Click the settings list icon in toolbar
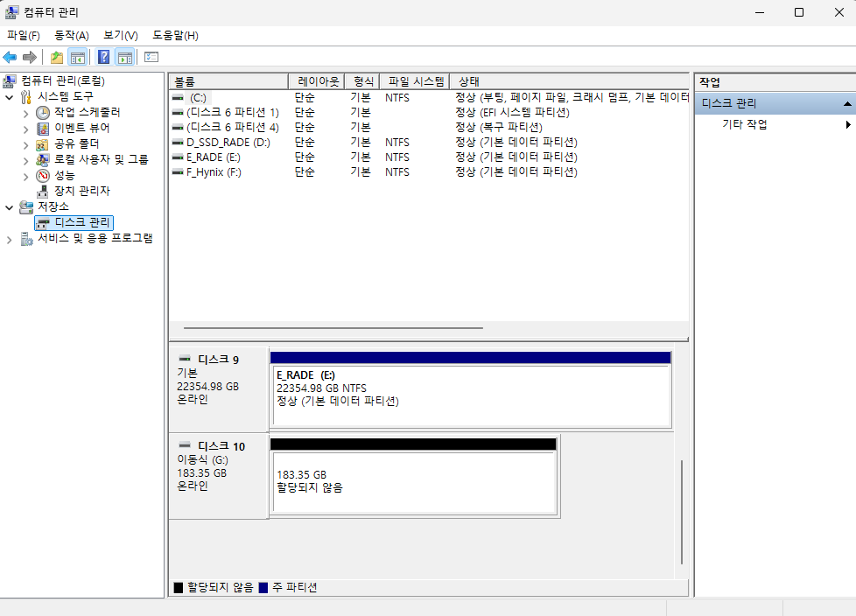Image resolution: width=856 pixels, height=616 pixels. coord(151,57)
